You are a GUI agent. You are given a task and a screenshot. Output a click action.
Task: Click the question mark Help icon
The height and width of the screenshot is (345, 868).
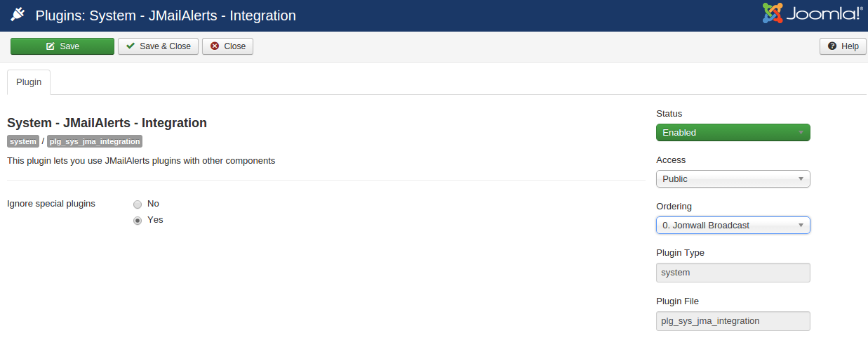click(x=832, y=46)
